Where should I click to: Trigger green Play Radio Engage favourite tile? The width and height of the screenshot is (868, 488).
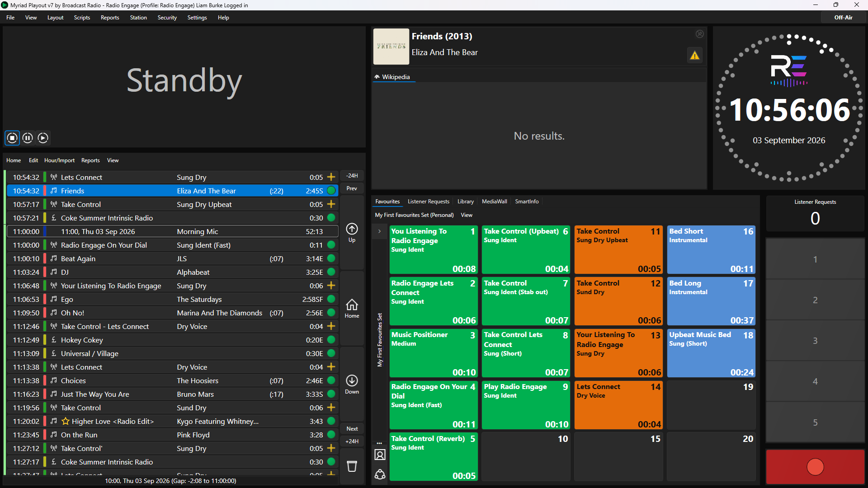click(526, 405)
